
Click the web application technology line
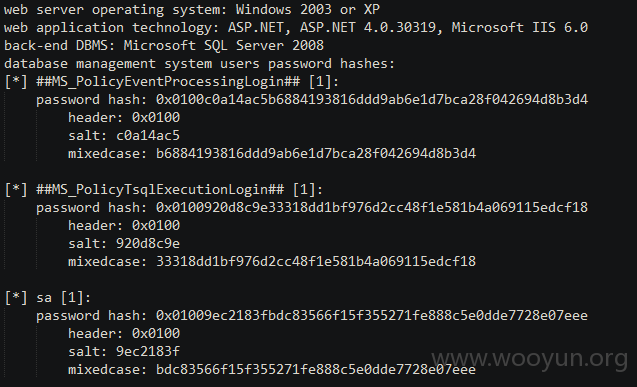point(296,28)
